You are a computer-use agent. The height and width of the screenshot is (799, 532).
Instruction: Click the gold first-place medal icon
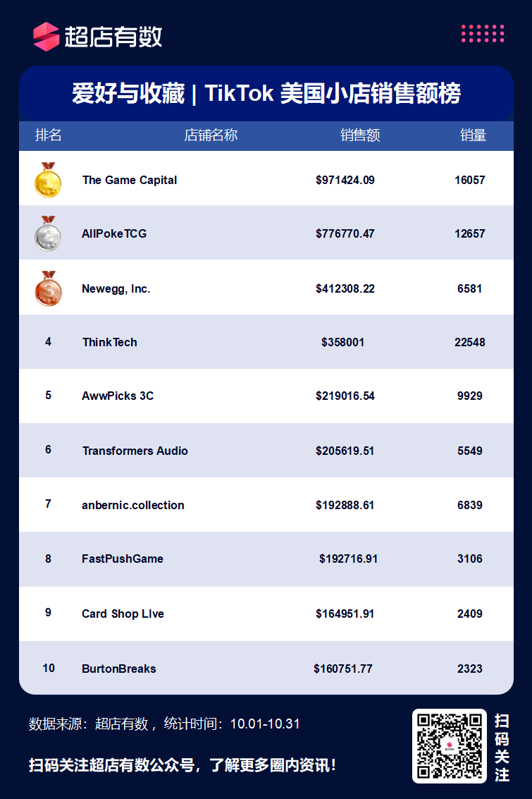click(x=48, y=180)
